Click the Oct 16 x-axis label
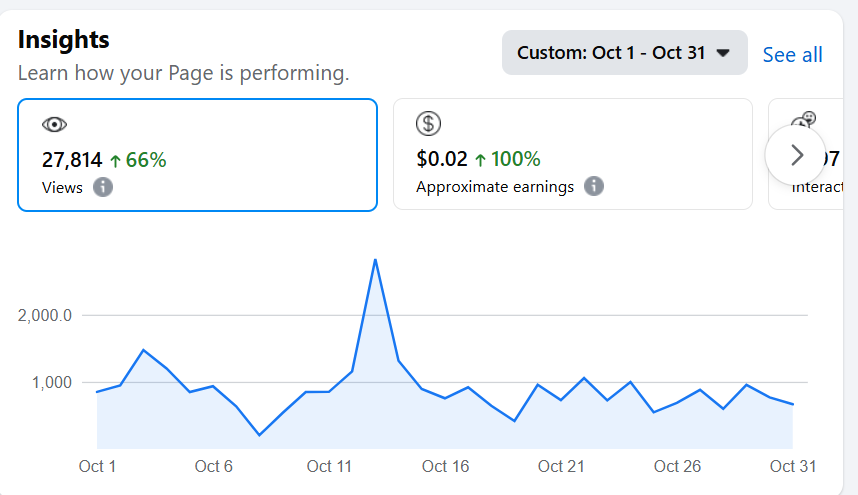The height and width of the screenshot is (495, 858). (445, 466)
